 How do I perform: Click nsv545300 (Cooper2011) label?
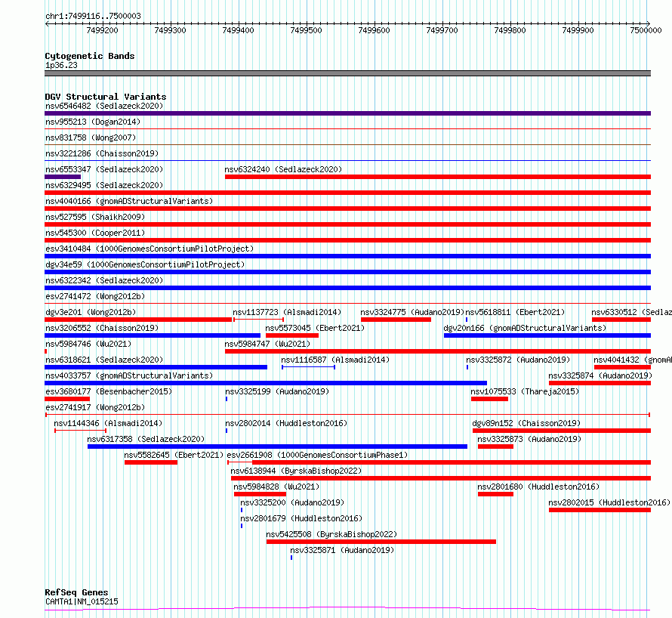click(95, 233)
